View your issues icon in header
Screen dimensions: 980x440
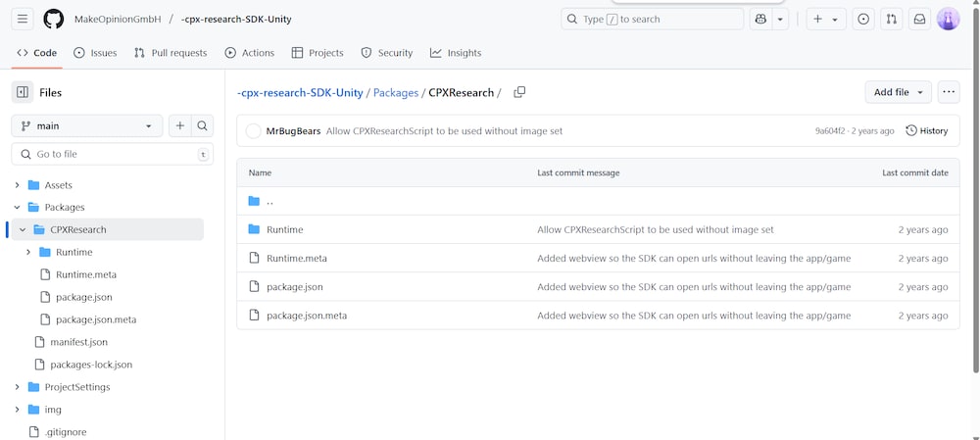[863, 19]
